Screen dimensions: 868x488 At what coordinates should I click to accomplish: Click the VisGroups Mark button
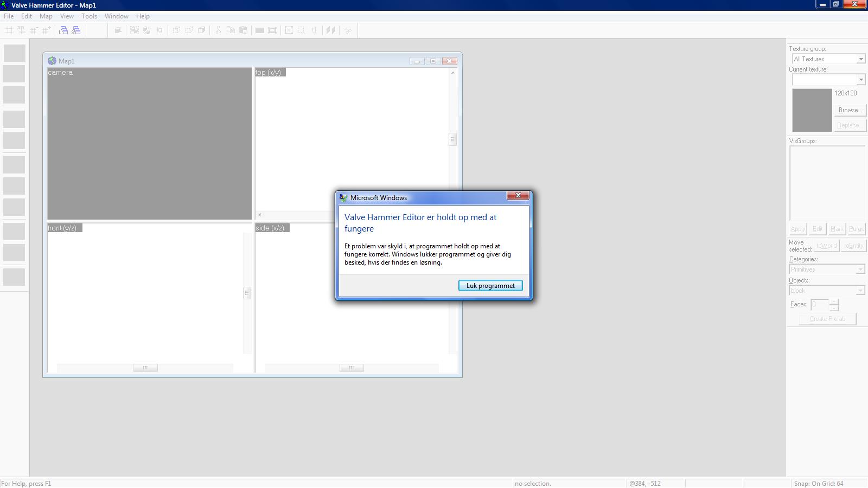[x=837, y=229]
